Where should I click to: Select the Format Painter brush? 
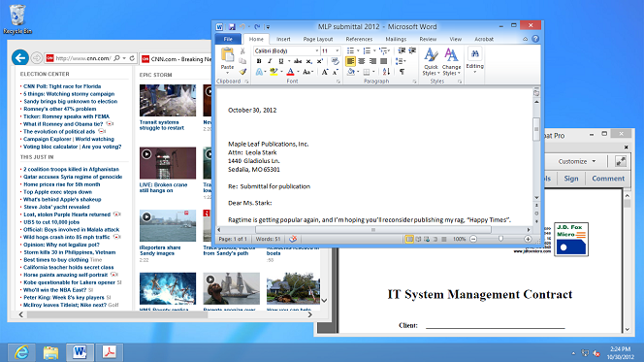click(x=242, y=72)
